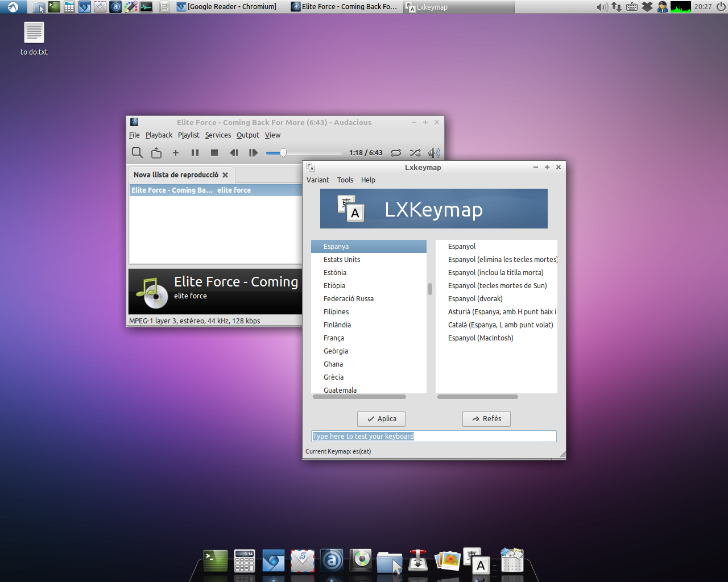Open the Variant menu in Lxkeymap
This screenshot has width=728, height=582.
317,180
